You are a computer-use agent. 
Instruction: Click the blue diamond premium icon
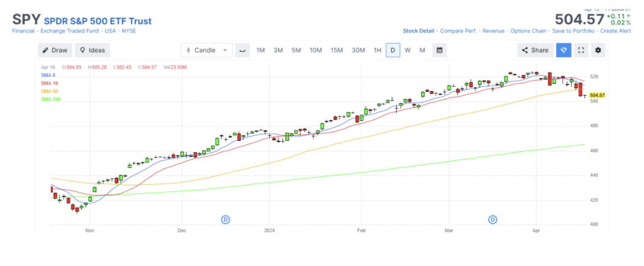563,50
